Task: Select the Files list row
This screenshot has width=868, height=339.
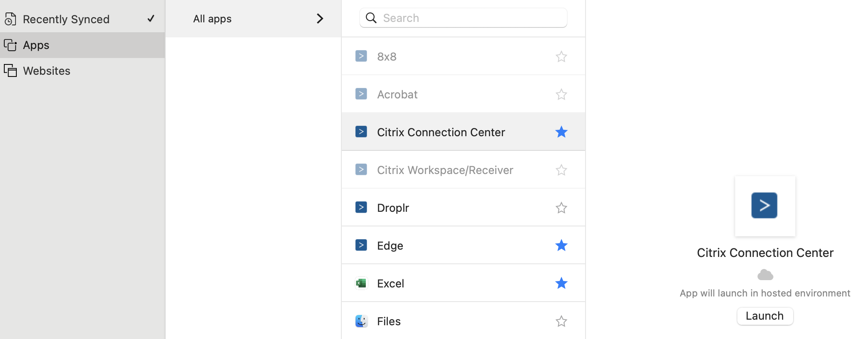Action: tap(463, 321)
